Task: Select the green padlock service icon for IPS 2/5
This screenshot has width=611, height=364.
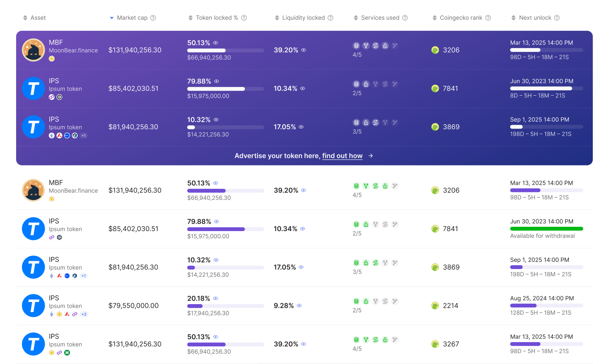Action: point(366,224)
